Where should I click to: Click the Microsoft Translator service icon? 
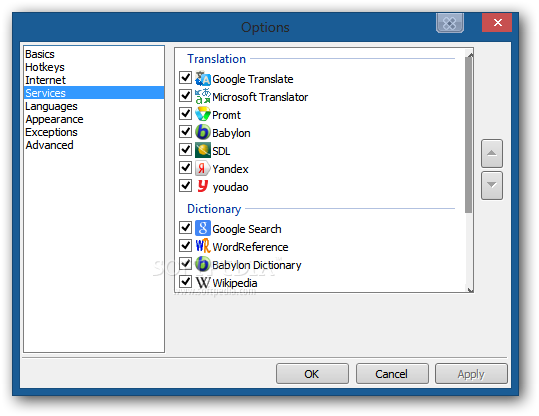203,97
